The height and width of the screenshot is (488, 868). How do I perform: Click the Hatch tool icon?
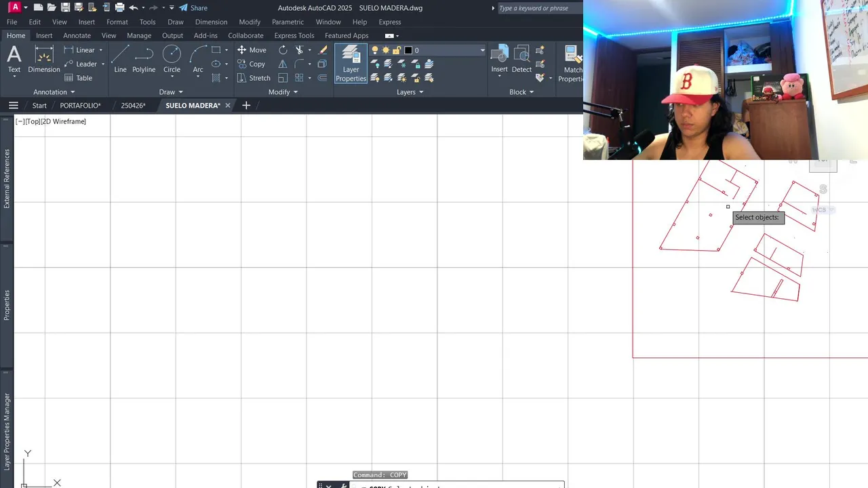pos(216,78)
